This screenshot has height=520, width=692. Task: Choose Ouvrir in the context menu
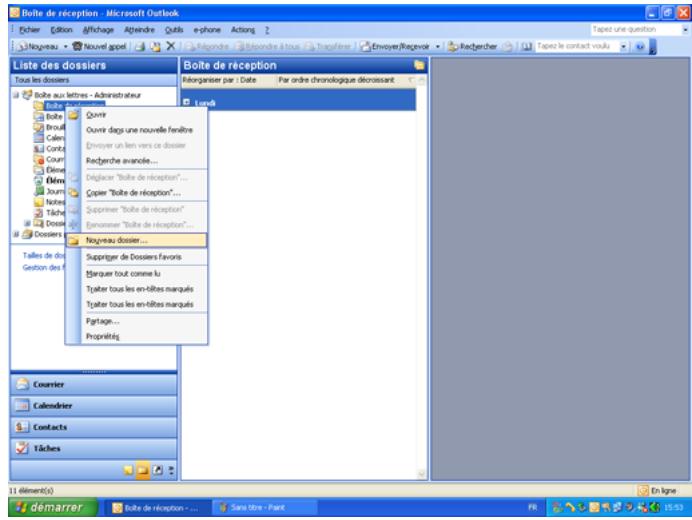click(136, 115)
